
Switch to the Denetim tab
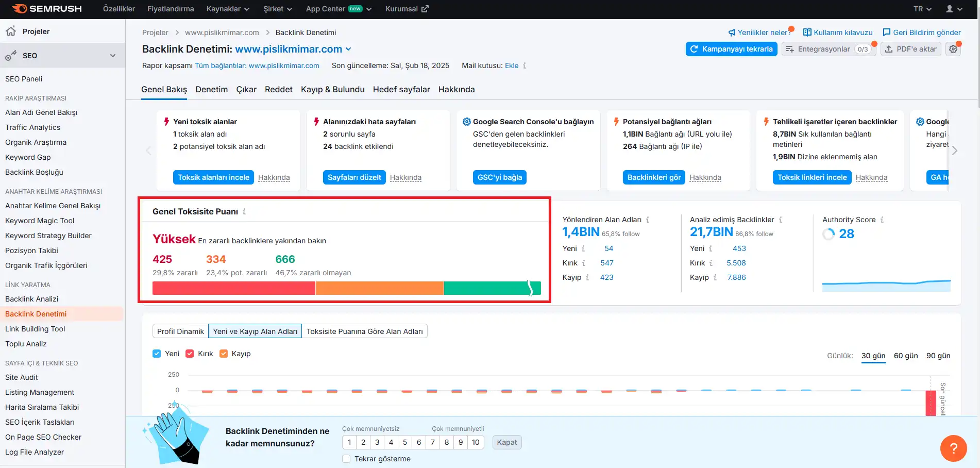[211, 90]
